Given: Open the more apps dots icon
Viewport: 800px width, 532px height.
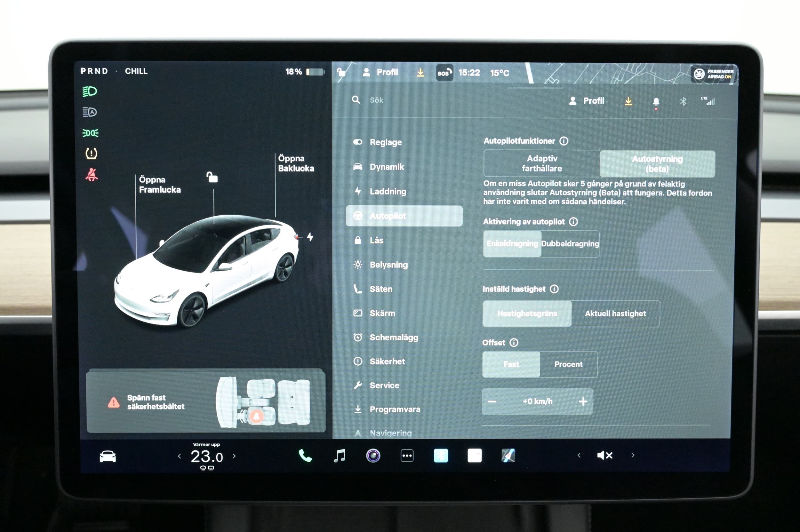Looking at the screenshot, I should click(407, 456).
